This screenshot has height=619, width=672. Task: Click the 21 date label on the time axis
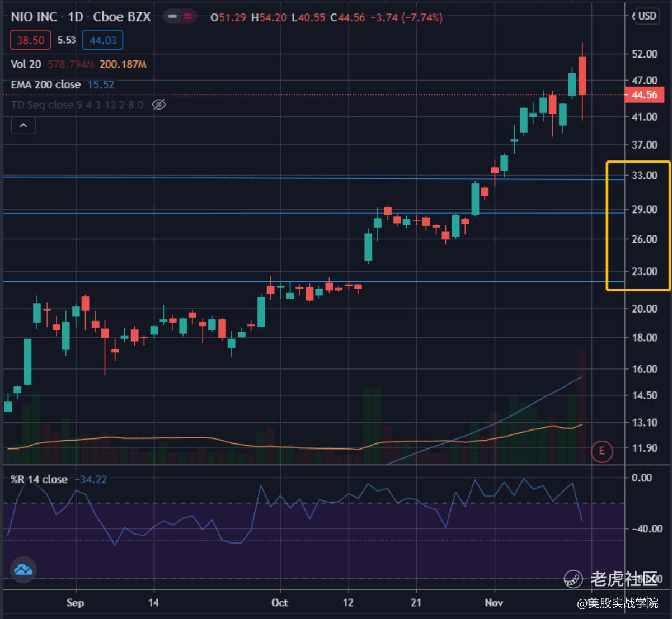click(x=416, y=602)
